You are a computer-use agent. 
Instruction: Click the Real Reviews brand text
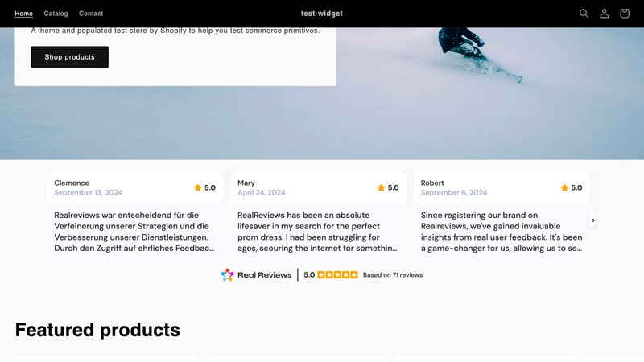point(265,275)
